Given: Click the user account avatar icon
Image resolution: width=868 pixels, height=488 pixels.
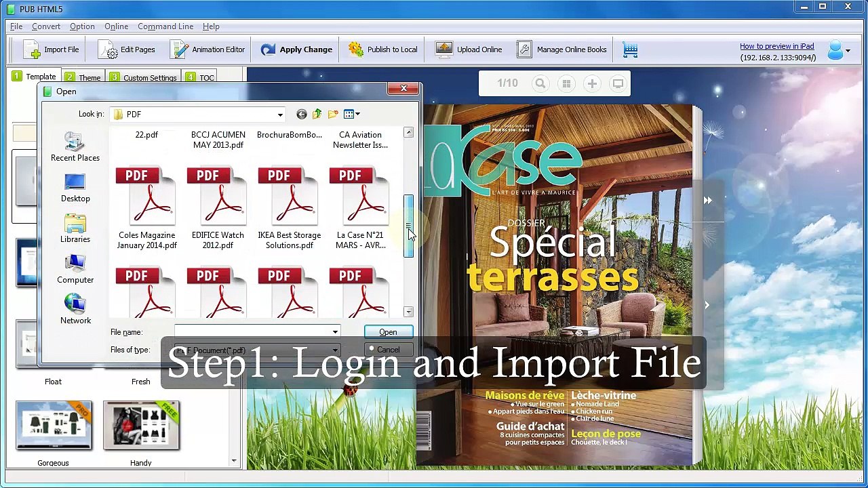Looking at the screenshot, I should click(835, 50).
